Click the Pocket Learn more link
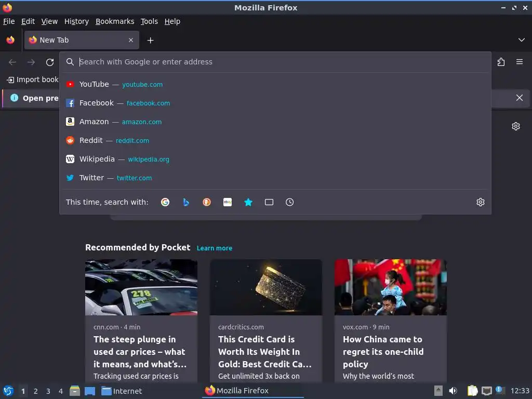Screen dimensions: 532x399 pos(215,248)
